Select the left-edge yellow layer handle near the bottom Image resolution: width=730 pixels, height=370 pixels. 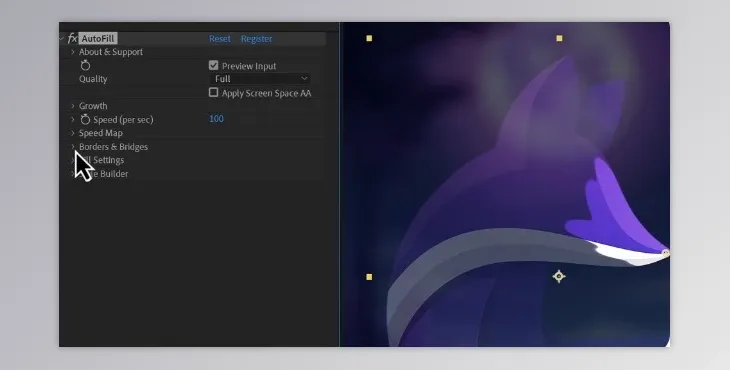point(369,277)
